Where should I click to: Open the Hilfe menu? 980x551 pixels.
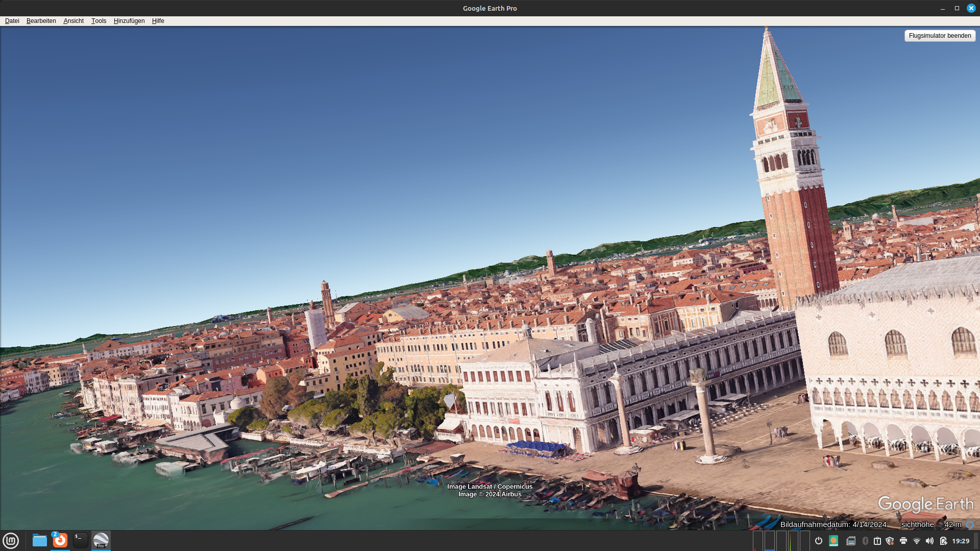pos(158,21)
